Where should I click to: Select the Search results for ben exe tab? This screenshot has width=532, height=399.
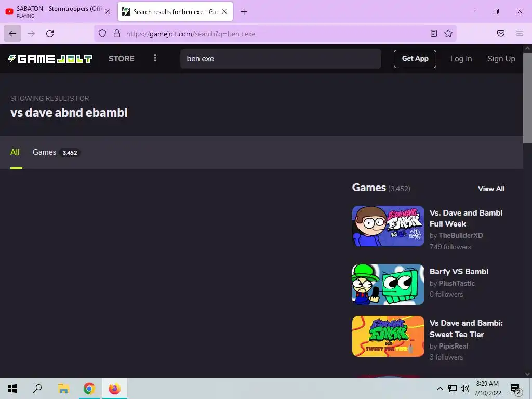click(176, 11)
